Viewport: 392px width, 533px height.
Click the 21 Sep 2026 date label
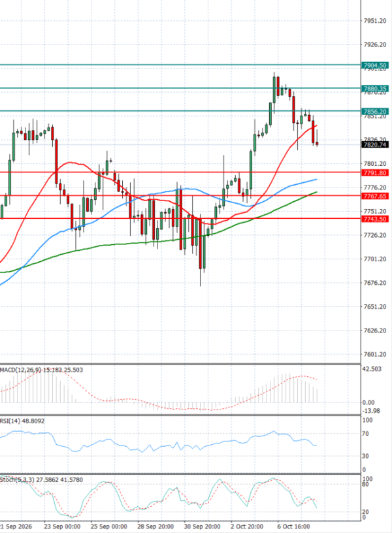tap(16, 526)
